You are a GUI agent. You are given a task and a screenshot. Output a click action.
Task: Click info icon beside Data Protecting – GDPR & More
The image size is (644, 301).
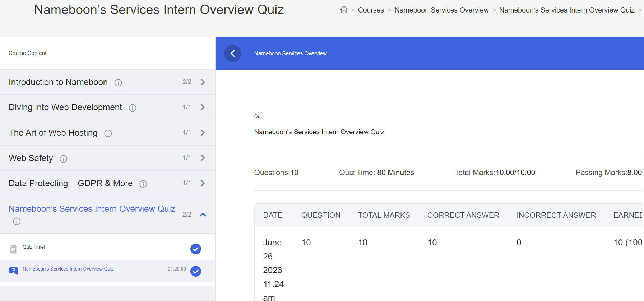point(143,184)
